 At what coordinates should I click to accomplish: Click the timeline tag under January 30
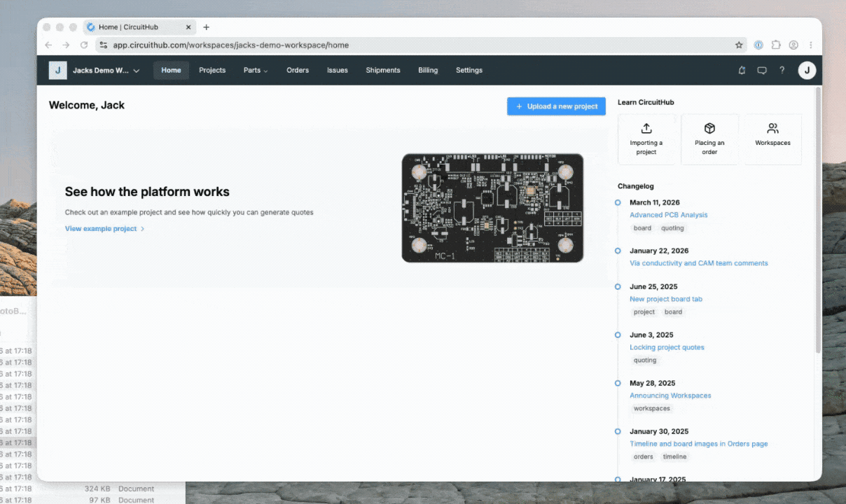pyautogui.click(x=675, y=457)
